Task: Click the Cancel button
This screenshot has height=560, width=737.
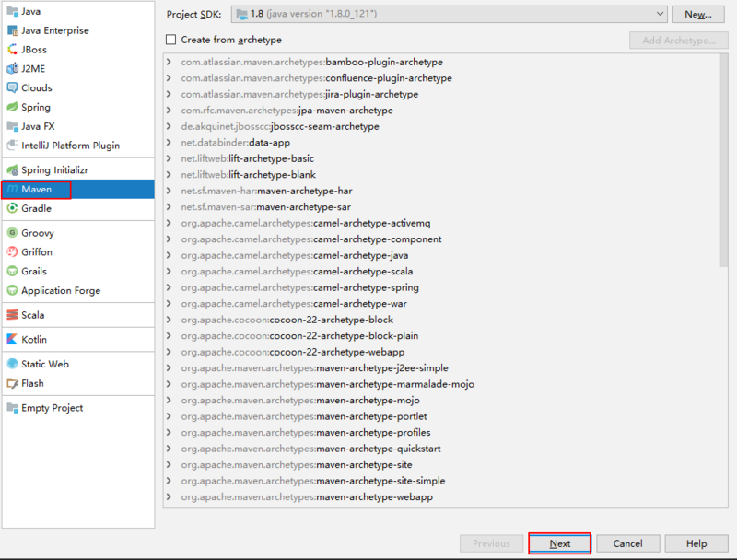Action: 628,543
